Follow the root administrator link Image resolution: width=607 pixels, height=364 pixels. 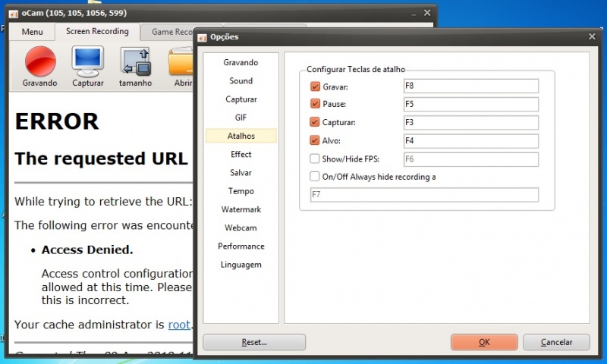pos(179,325)
